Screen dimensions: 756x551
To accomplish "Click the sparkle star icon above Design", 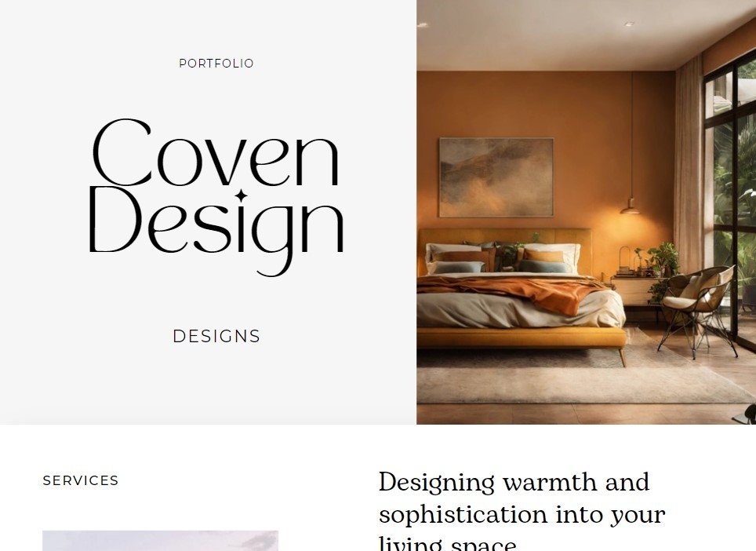I will click(241, 196).
